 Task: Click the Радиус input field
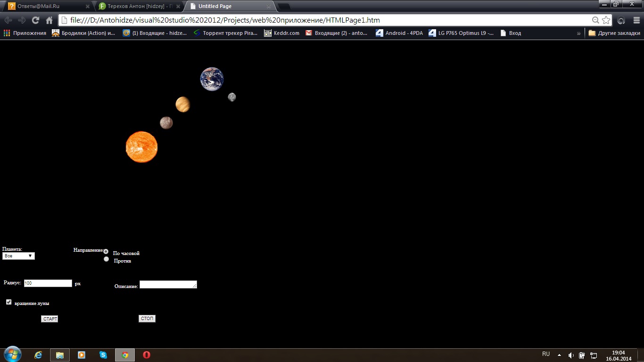pyautogui.click(x=48, y=283)
